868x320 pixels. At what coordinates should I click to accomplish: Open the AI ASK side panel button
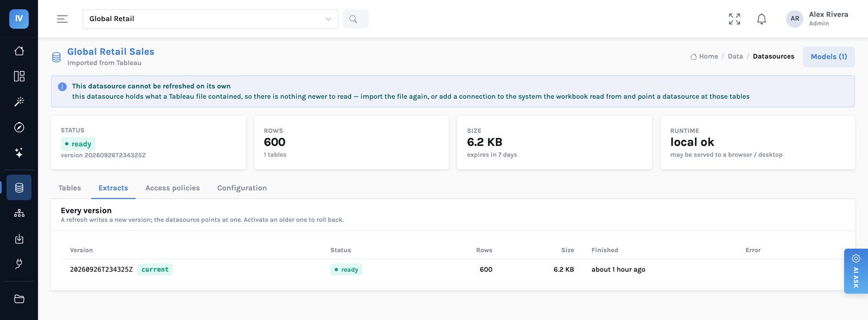tap(856, 271)
